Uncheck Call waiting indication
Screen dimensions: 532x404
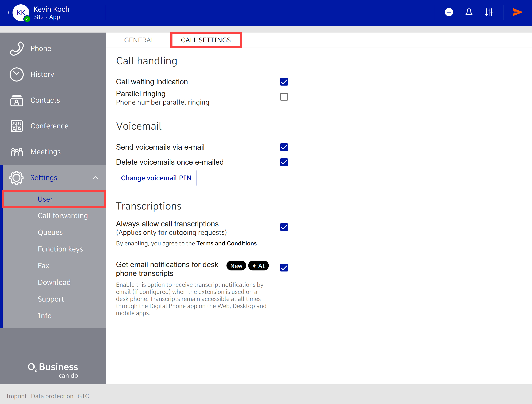click(284, 82)
